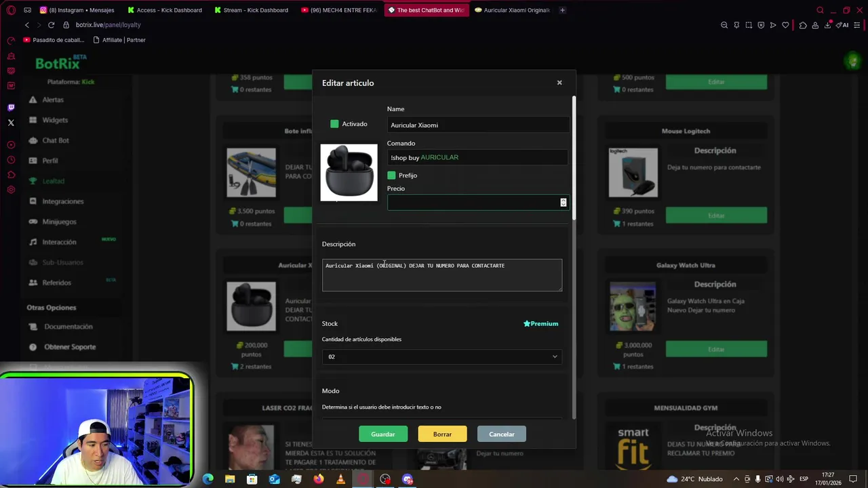The image size is (868, 488).
Task: Open the Windows notification center icon
Action: pos(853,479)
